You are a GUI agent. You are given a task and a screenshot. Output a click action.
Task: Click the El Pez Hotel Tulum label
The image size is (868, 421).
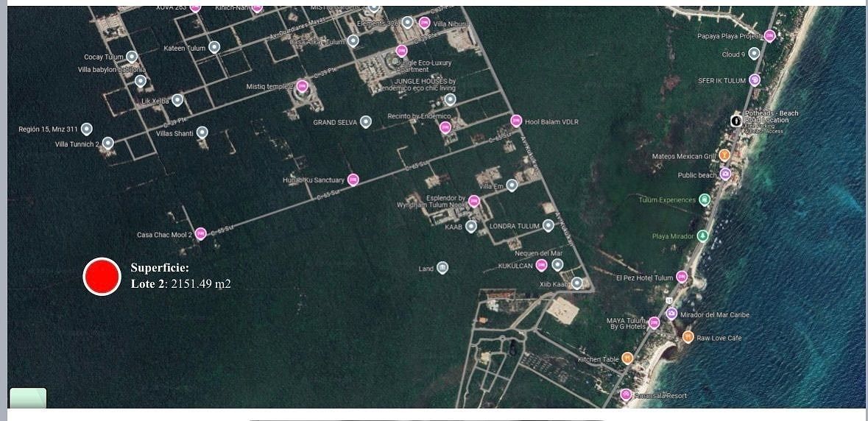coord(644,277)
